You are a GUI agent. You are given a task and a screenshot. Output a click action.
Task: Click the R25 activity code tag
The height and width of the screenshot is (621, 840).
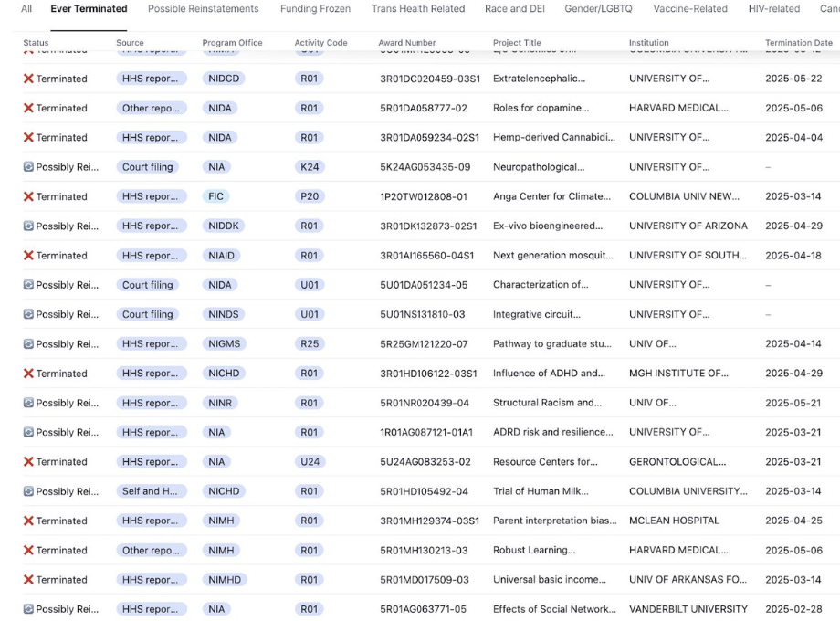pyautogui.click(x=310, y=344)
